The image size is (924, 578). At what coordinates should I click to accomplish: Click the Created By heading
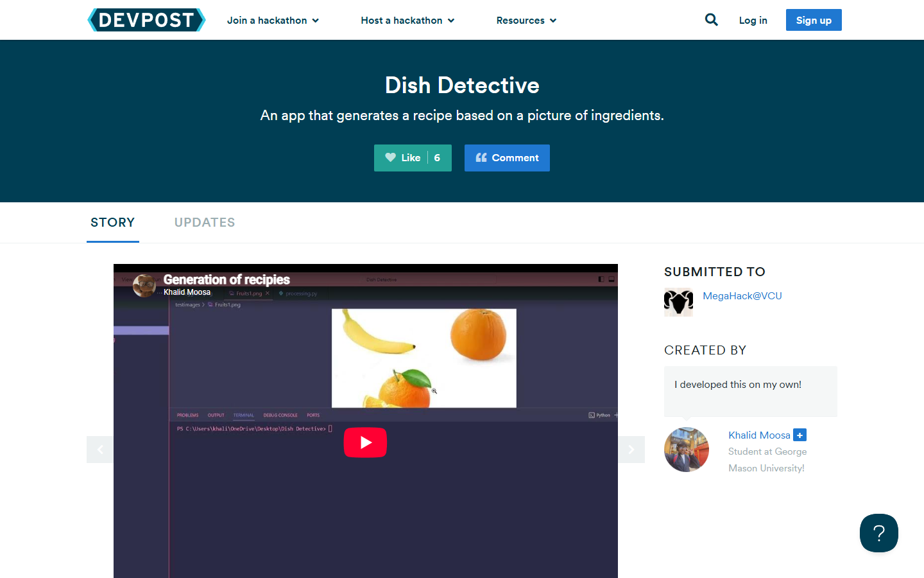(x=705, y=350)
